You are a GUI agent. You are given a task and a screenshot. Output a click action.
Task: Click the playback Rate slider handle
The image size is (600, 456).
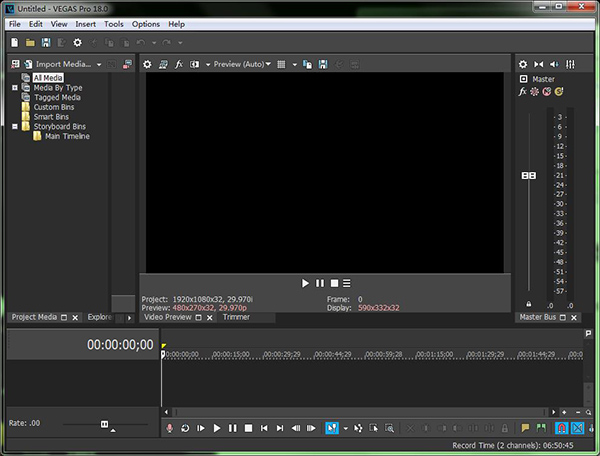click(104, 424)
